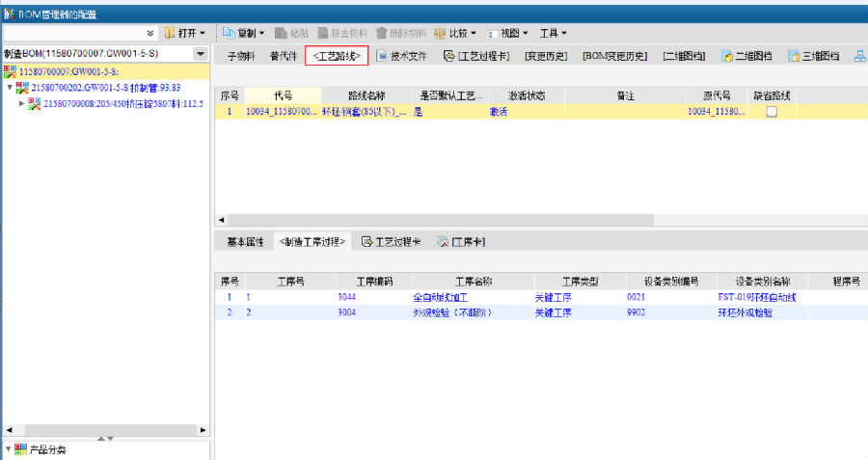This screenshot has height=460, width=868.
Task: Open the [BOM变更历史] tab
Action: pos(614,56)
